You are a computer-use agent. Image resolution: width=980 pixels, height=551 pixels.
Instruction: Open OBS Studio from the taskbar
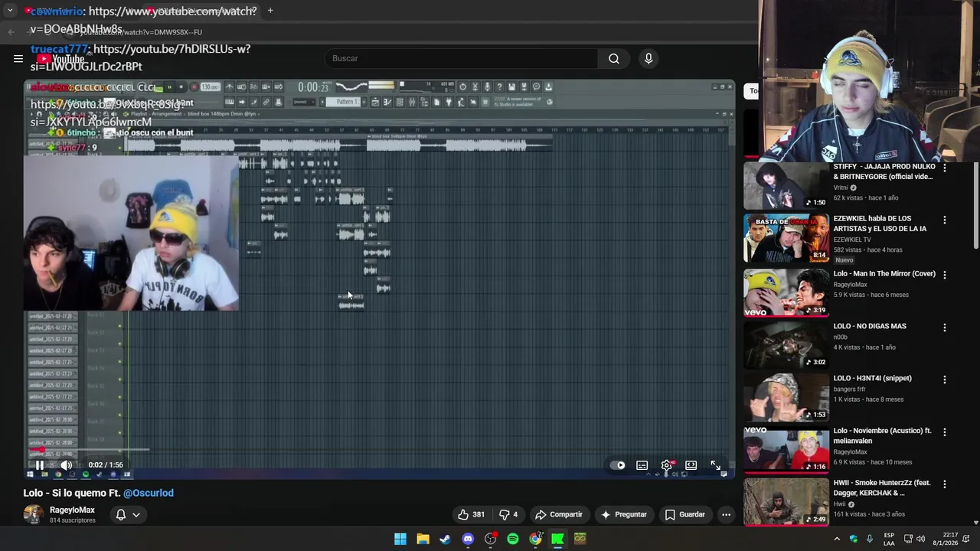491,539
